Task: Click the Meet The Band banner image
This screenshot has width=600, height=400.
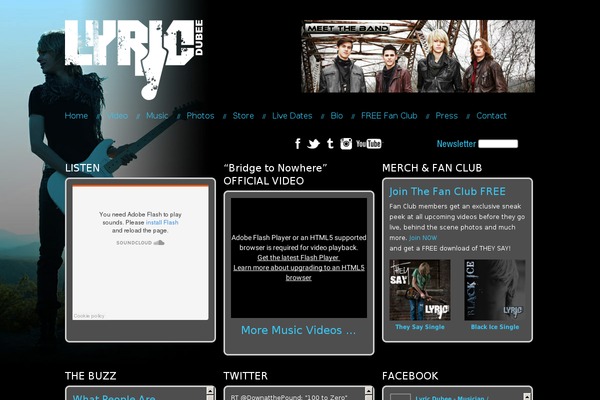Action: (418, 56)
